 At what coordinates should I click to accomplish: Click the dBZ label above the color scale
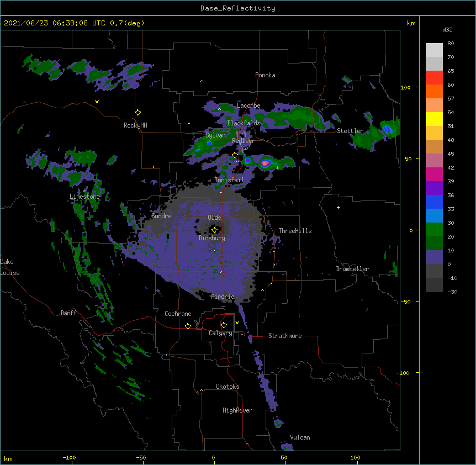click(447, 29)
